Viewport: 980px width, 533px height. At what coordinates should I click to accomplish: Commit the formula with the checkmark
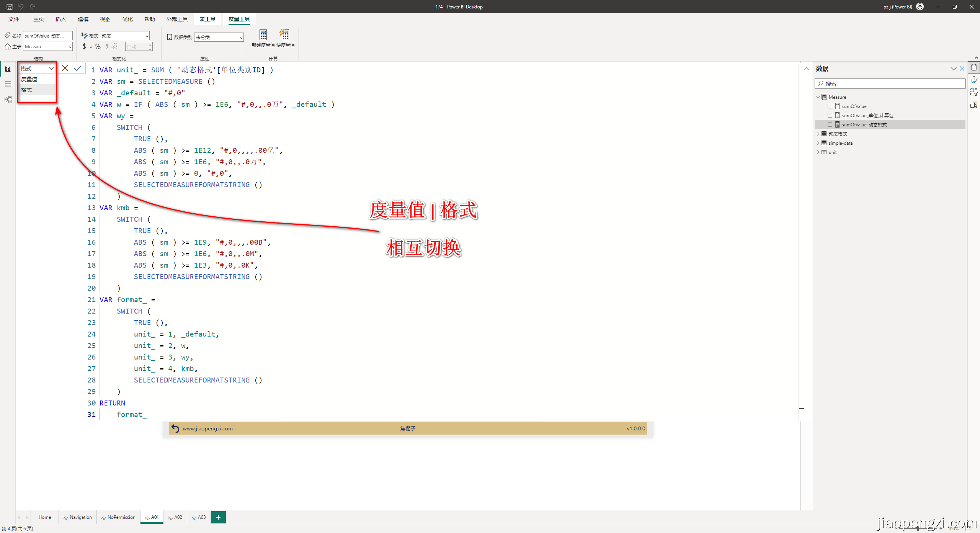77,69
